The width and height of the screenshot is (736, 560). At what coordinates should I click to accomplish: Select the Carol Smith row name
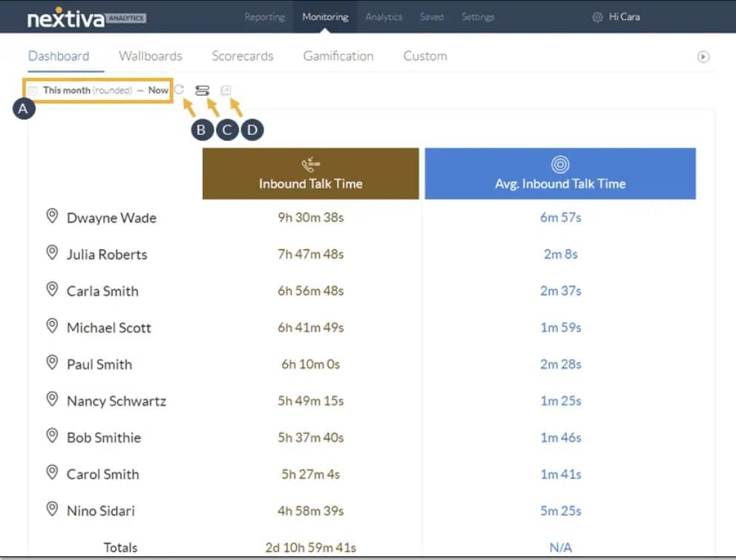[103, 474]
